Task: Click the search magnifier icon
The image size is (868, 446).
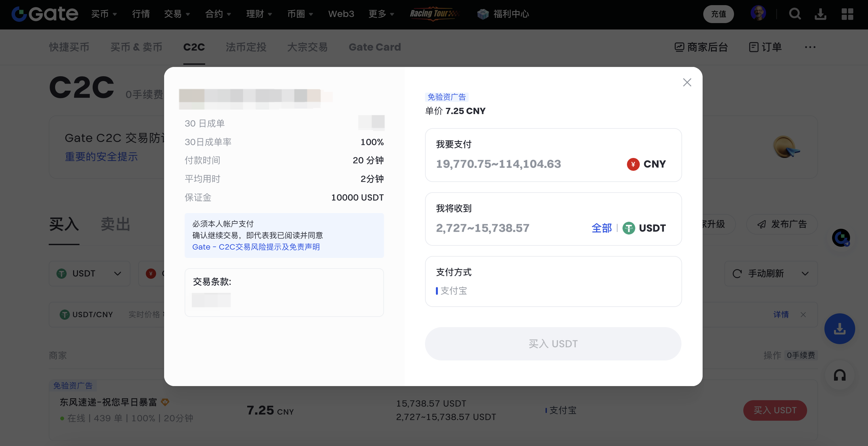Action: pos(795,14)
